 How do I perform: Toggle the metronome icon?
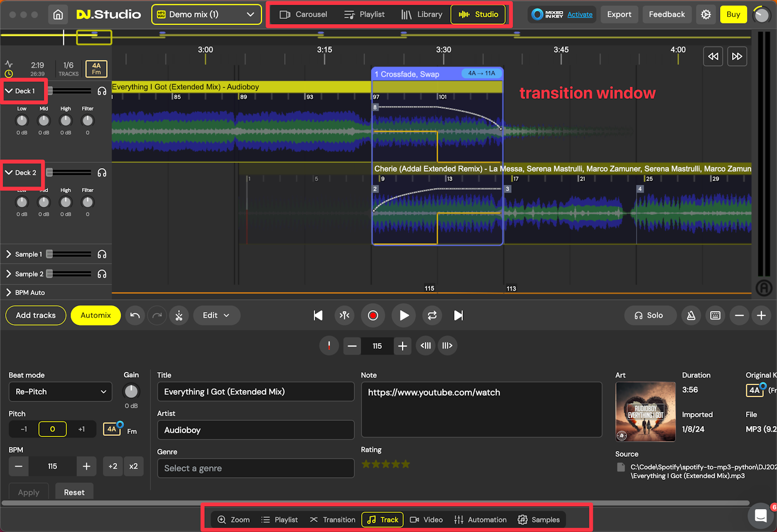pyautogui.click(x=691, y=315)
